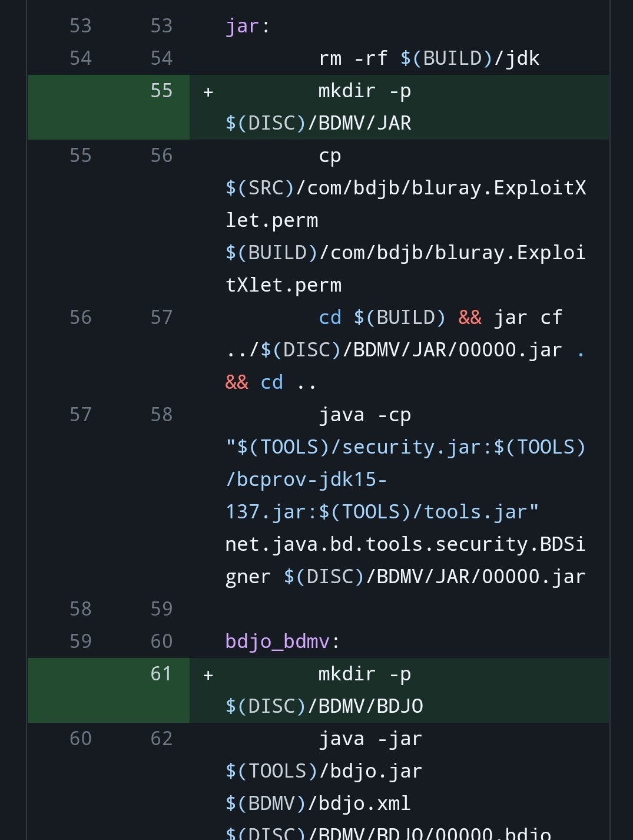The width and height of the screenshot is (633, 840).
Task: Click the '$(BDMV)/bdjo.xml' path text
Action: [318, 803]
